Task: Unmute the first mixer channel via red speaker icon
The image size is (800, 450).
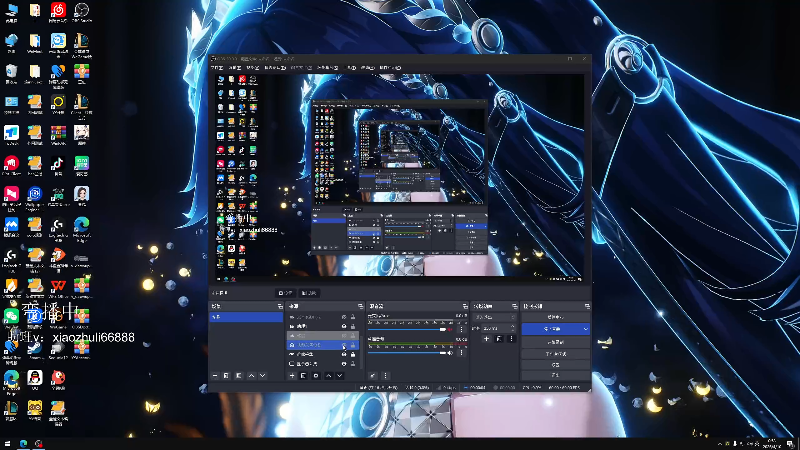Action: tap(450, 330)
